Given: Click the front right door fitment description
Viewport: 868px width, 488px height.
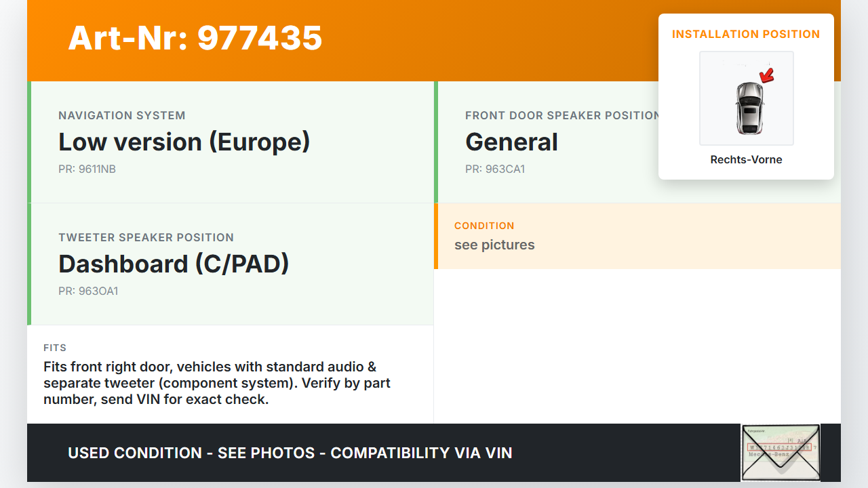Looking at the screenshot, I should coord(217,383).
